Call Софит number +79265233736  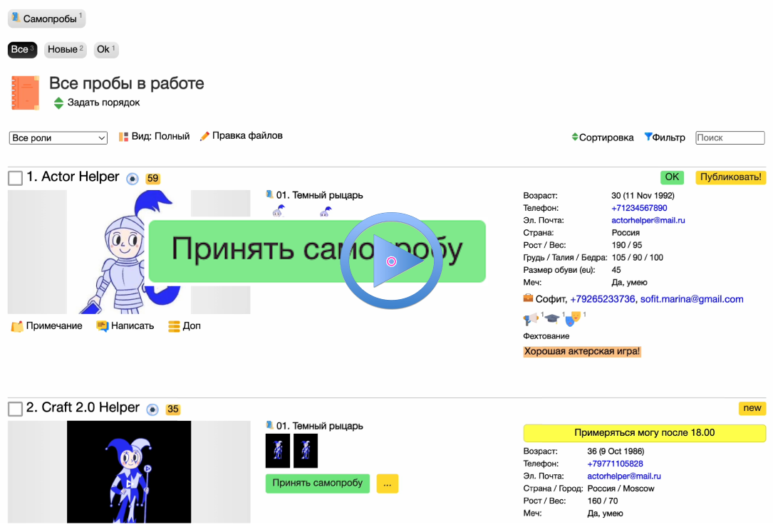point(603,299)
